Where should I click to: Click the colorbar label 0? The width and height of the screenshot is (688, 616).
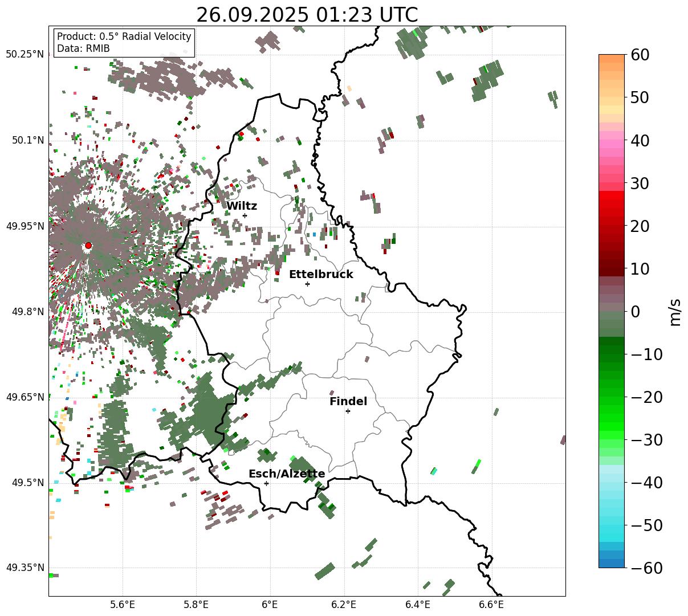635,312
